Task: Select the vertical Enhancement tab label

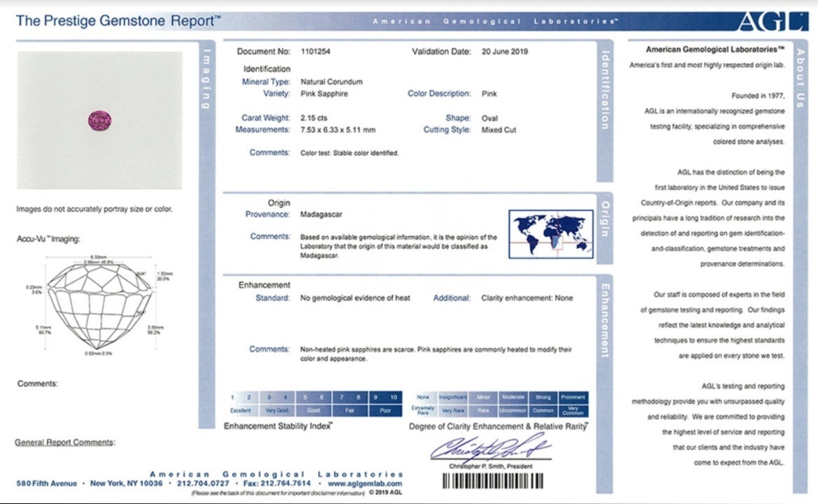Action: click(x=605, y=319)
